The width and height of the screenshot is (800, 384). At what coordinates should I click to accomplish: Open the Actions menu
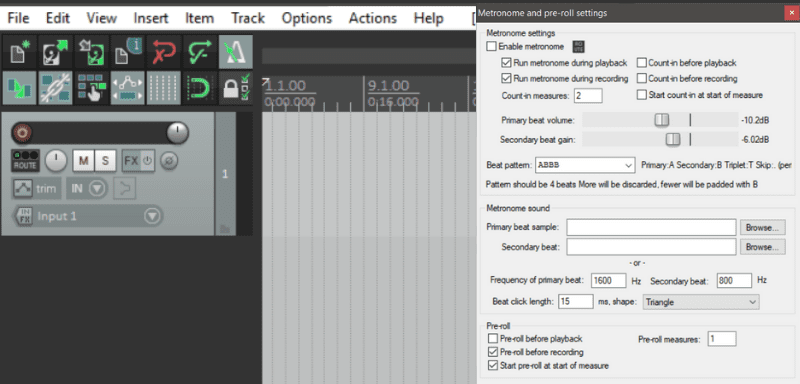tap(373, 18)
